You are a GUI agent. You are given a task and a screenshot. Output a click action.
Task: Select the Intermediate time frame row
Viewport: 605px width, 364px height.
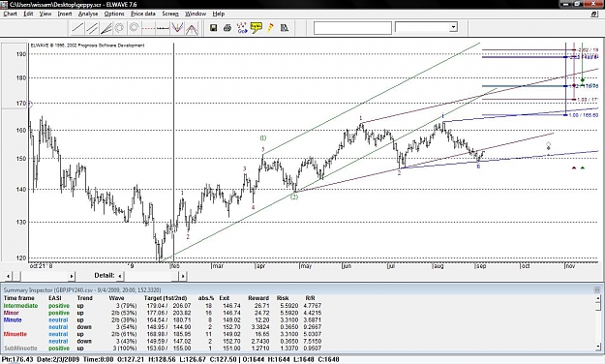163,305
